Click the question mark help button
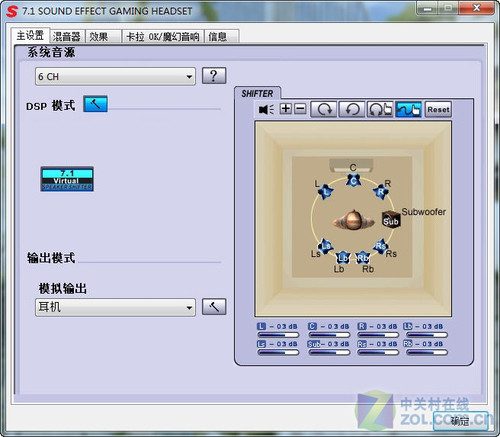 [x=214, y=76]
